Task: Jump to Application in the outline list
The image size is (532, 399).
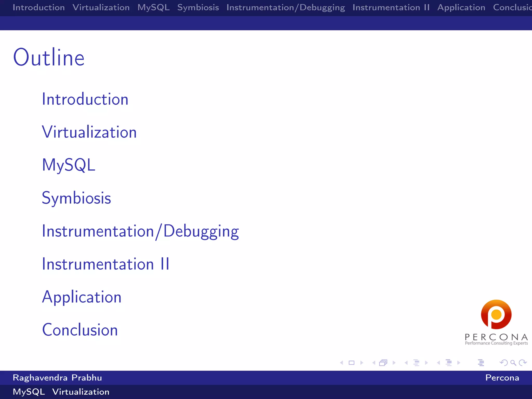Action: 82,297
